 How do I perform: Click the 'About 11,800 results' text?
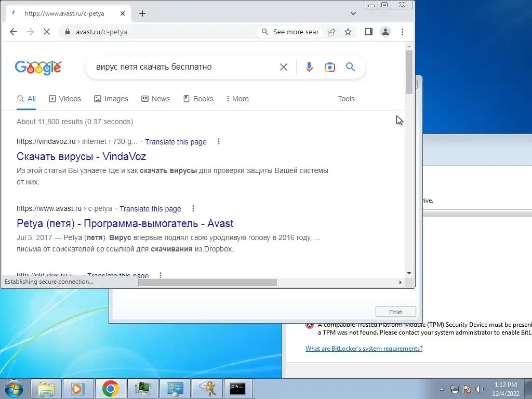click(x=75, y=122)
